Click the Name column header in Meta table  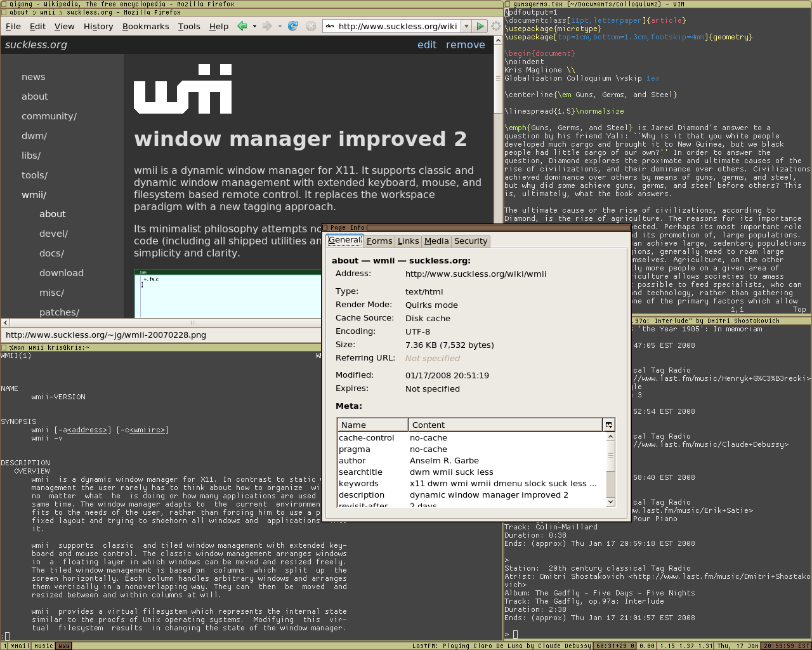pos(373,425)
